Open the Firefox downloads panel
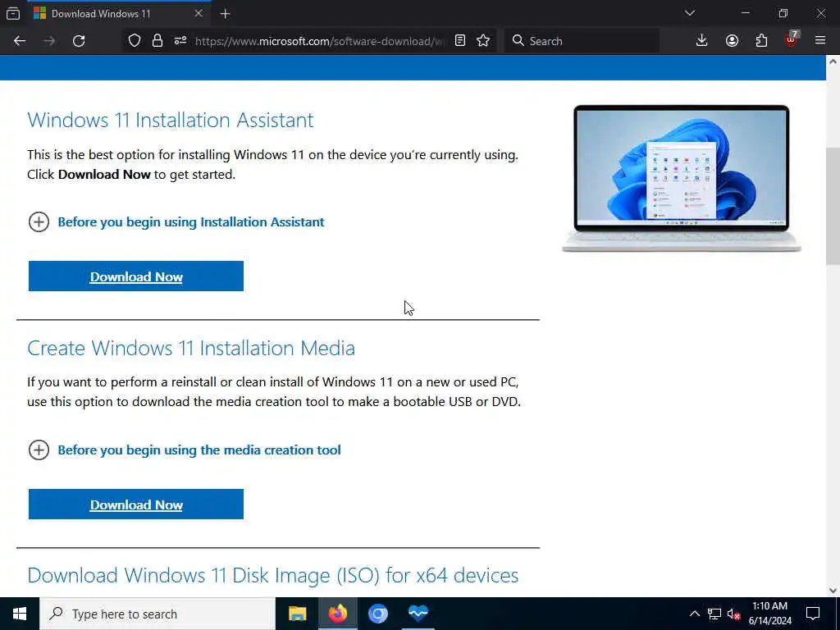840x630 pixels. pyautogui.click(x=702, y=41)
